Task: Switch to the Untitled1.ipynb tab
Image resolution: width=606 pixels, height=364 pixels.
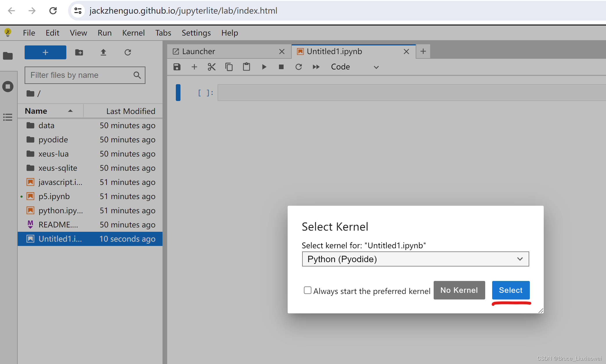Action: point(353,52)
